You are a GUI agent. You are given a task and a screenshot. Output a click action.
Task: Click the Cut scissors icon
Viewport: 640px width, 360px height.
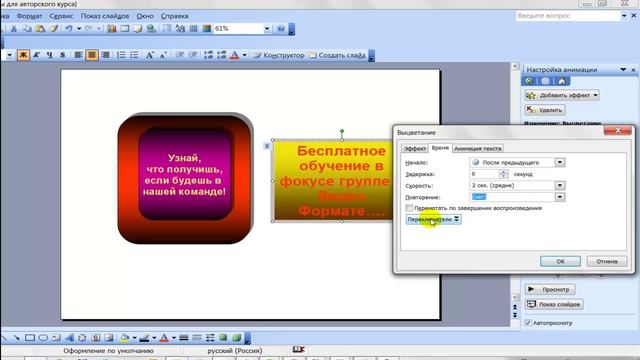click(13, 29)
